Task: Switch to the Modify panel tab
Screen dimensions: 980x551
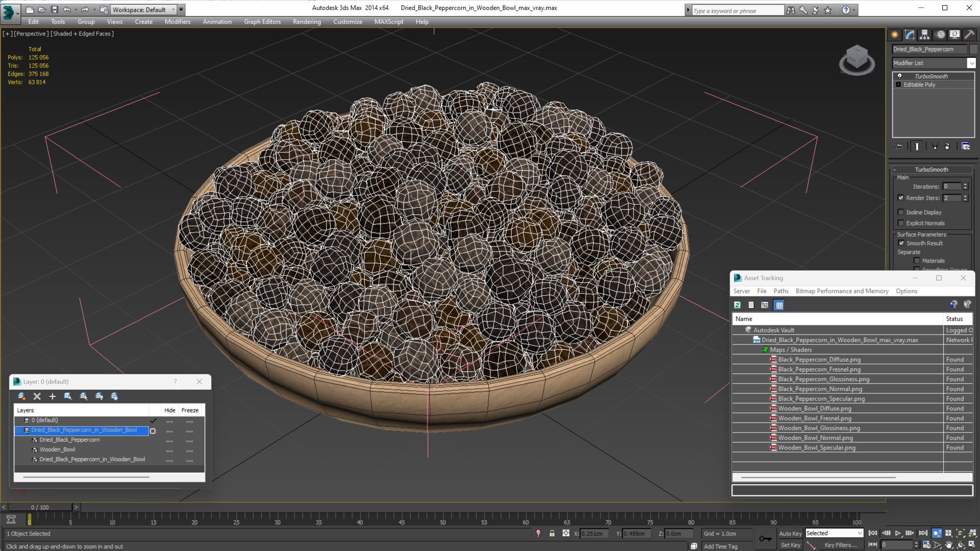Action: click(x=910, y=35)
